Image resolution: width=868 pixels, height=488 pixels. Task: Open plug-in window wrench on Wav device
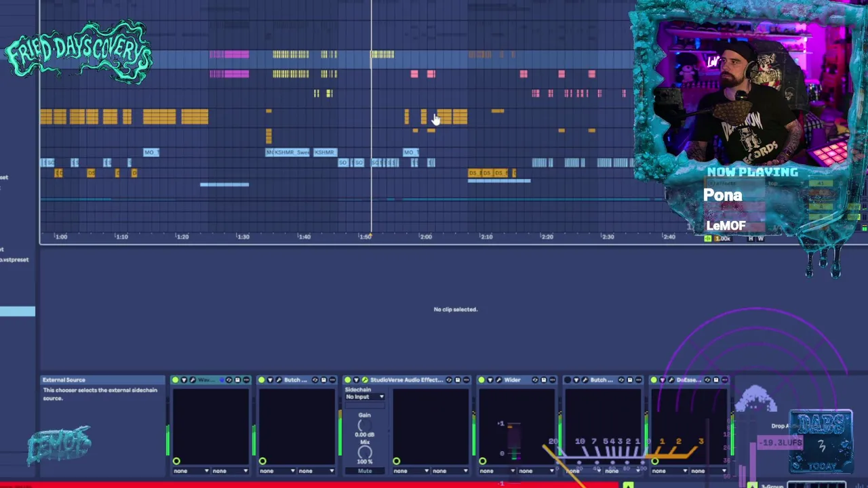(193, 380)
